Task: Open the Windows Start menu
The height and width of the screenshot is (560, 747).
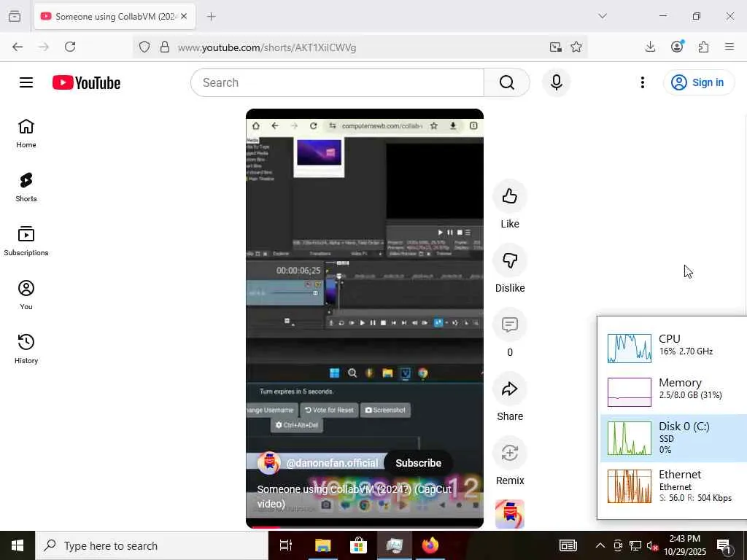Action: (x=18, y=545)
